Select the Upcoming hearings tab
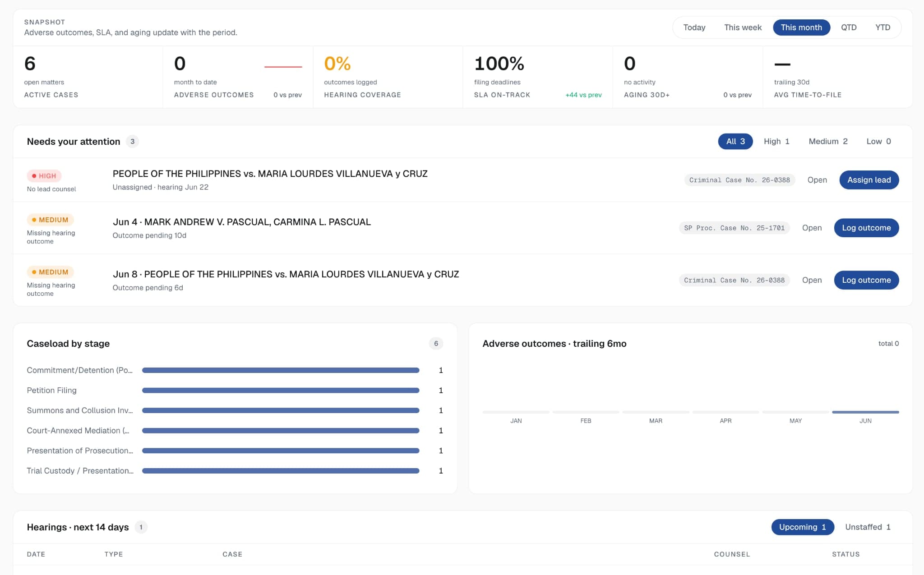This screenshot has width=924, height=575. click(x=802, y=527)
